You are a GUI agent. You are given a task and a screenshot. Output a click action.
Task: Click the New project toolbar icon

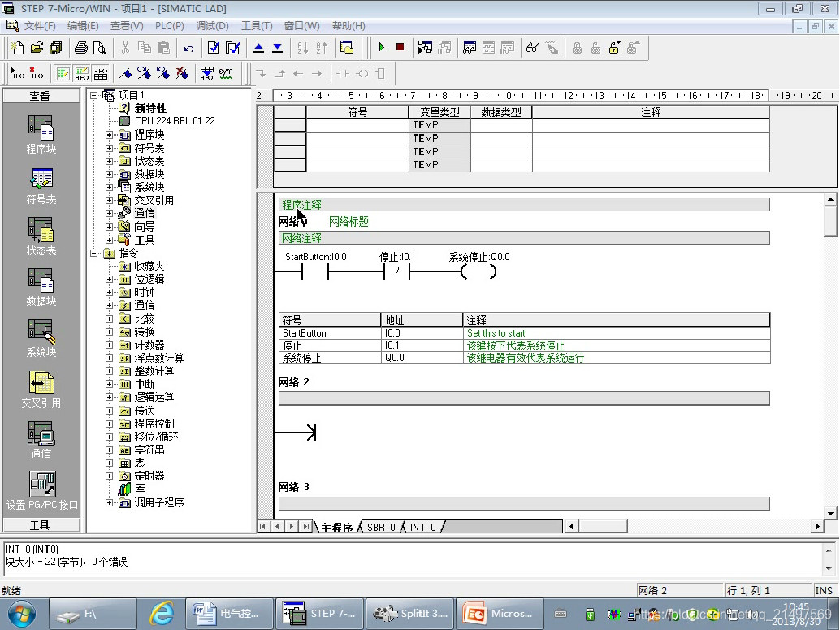18,48
